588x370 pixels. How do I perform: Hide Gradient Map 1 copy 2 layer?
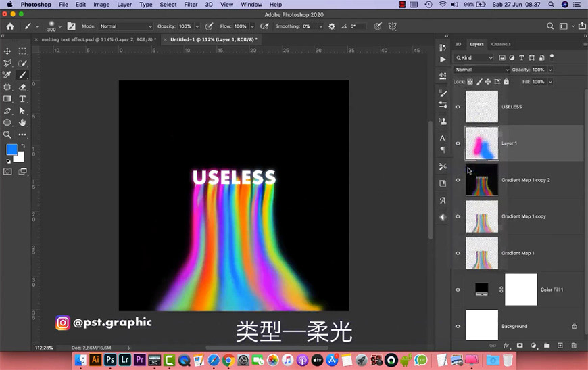[458, 180]
